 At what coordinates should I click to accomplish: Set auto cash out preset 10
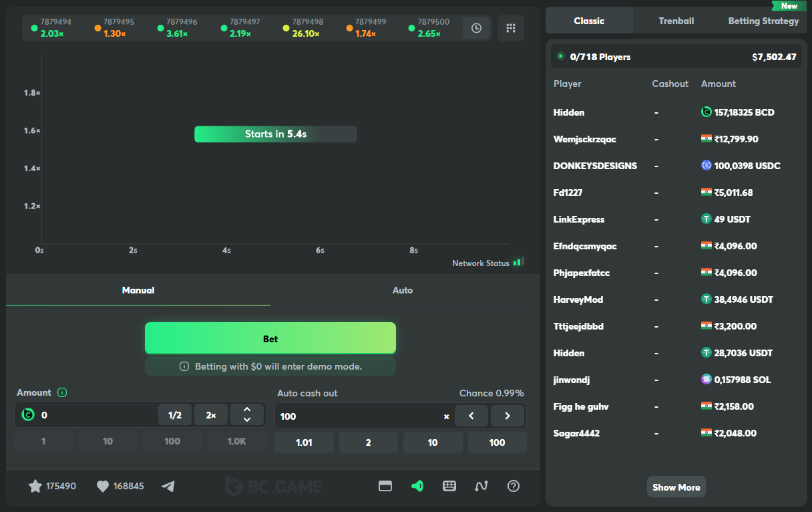point(433,442)
